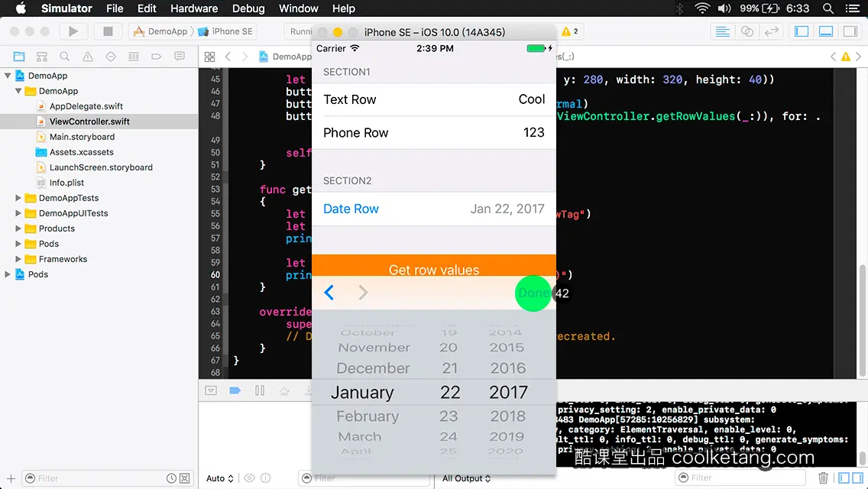Show only the variables view pane
The image size is (868, 489).
844,478
